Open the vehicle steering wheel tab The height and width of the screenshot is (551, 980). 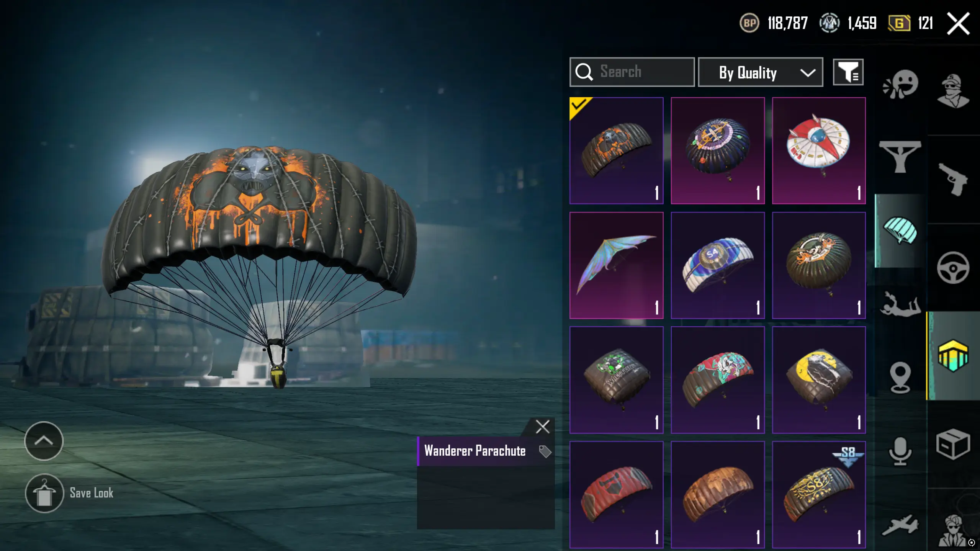953,267
